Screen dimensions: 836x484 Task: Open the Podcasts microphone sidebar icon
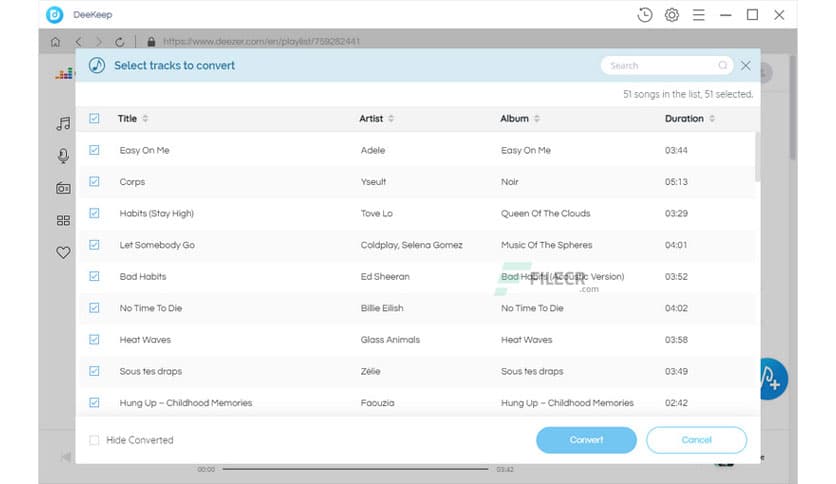tap(63, 156)
